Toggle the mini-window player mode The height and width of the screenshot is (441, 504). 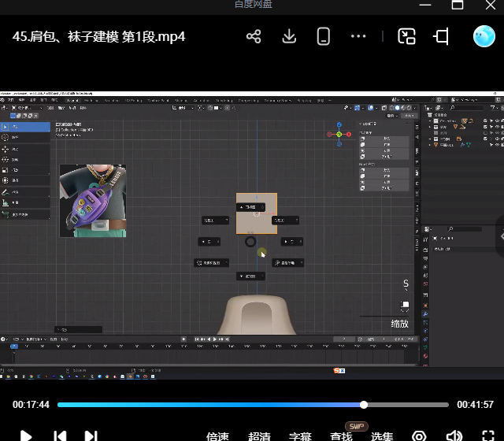(x=406, y=36)
